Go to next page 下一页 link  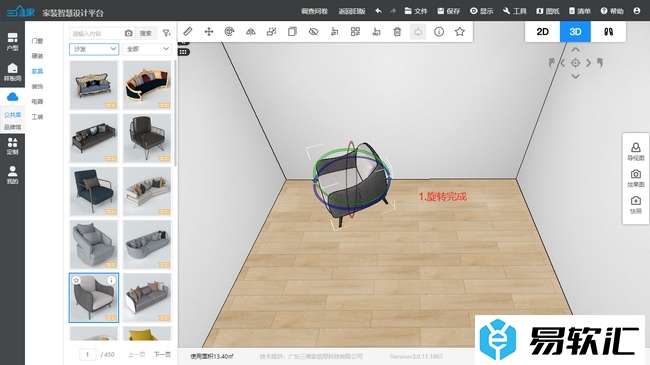click(x=162, y=355)
